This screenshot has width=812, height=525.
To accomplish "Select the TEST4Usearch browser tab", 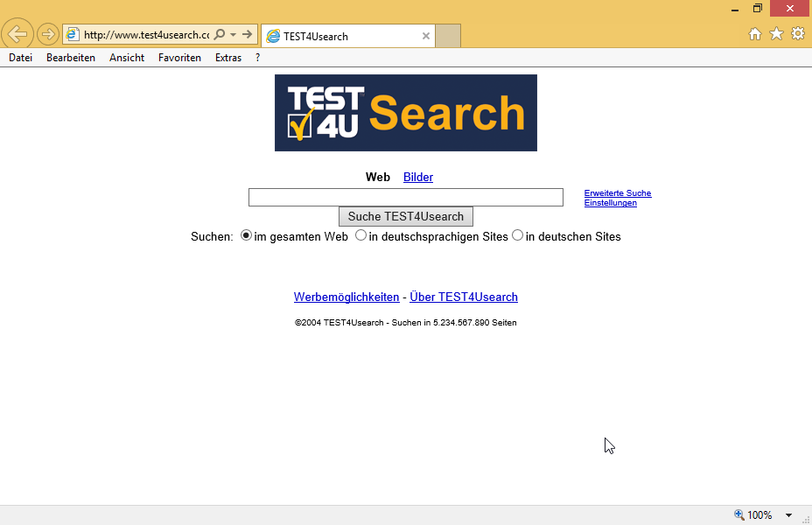I will [347, 36].
